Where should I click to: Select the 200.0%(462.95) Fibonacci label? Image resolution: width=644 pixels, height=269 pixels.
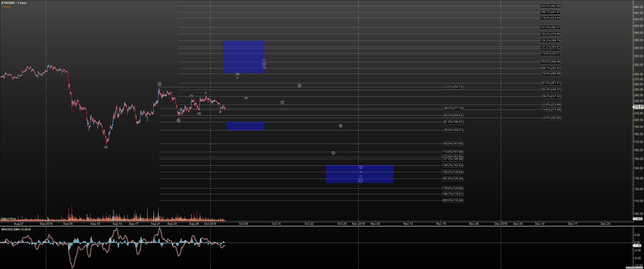tap(551, 6)
